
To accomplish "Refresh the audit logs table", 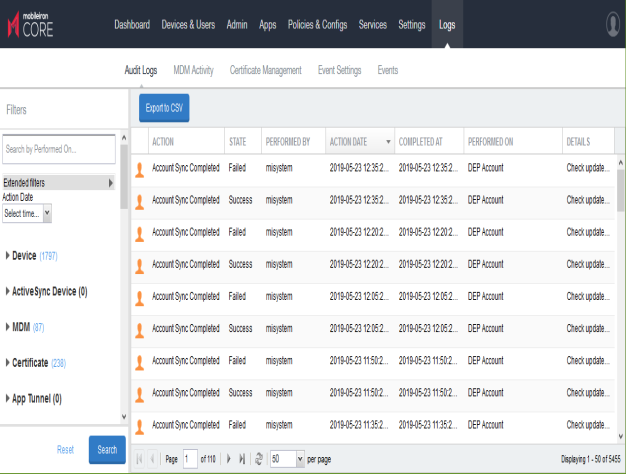I will pyautogui.click(x=259, y=458).
